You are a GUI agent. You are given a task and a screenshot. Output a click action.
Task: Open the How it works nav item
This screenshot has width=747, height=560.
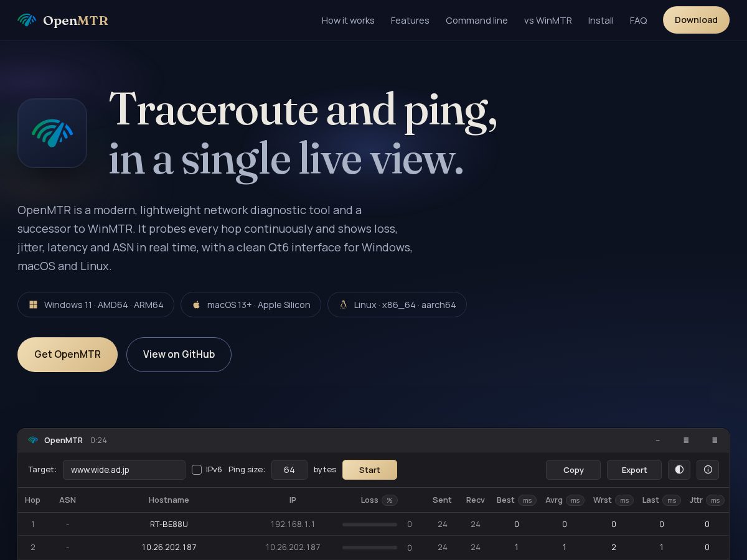348,21
